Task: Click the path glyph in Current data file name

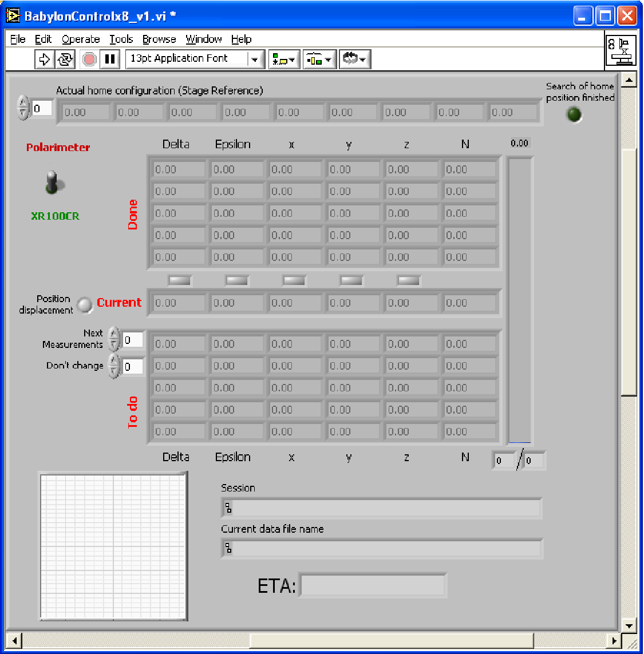Action: 228,548
